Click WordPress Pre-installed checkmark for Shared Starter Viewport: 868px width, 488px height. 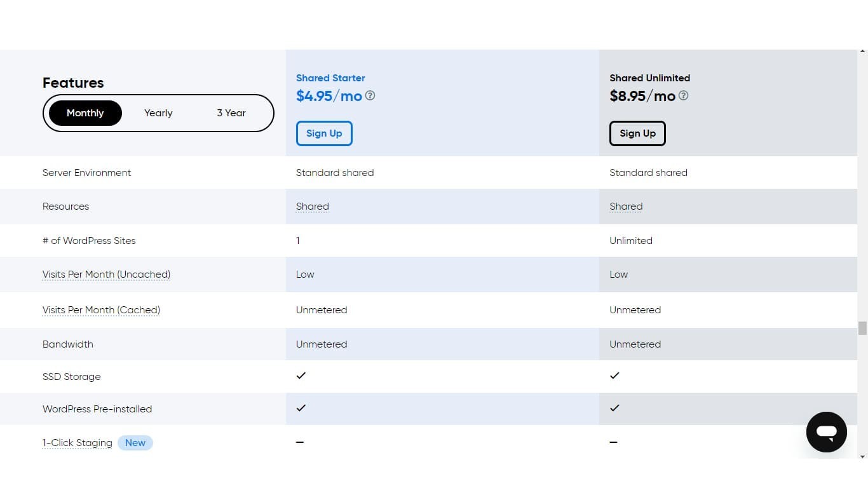[x=301, y=408]
